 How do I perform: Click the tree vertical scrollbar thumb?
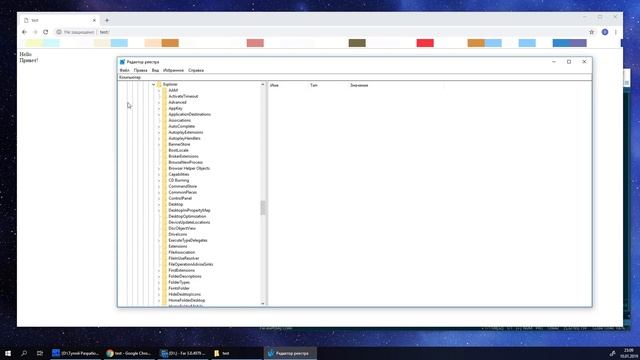point(263,207)
